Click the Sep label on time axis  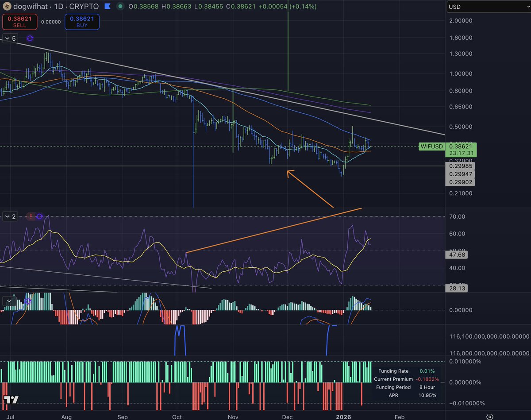[123, 417]
